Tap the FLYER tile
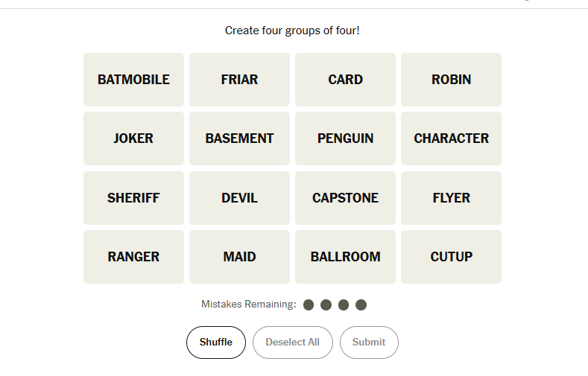The height and width of the screenshot is (376, 588). 451,198
